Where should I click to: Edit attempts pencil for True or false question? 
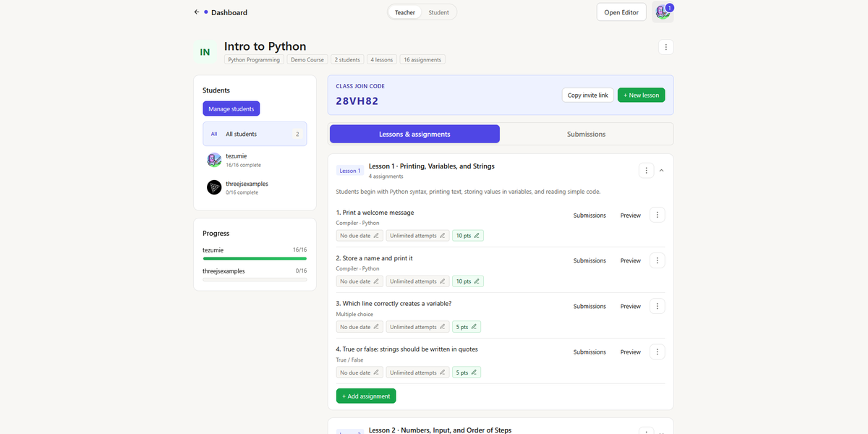(443, 373)
